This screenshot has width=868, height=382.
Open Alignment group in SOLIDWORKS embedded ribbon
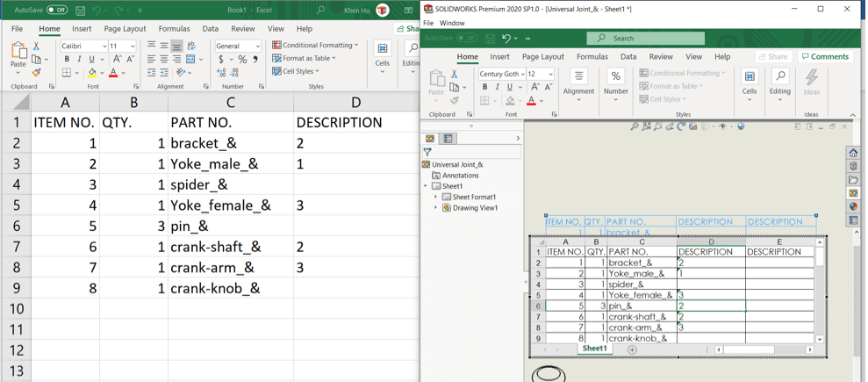coord(578,84)
